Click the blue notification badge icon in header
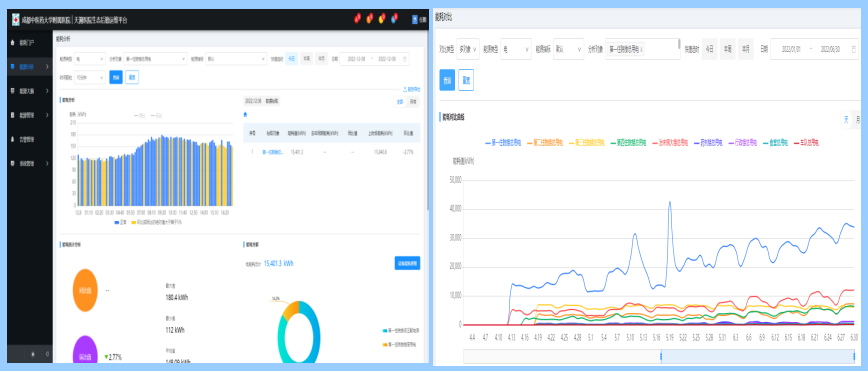This screenshot has height=372, width=868. [x=395, y=19]
